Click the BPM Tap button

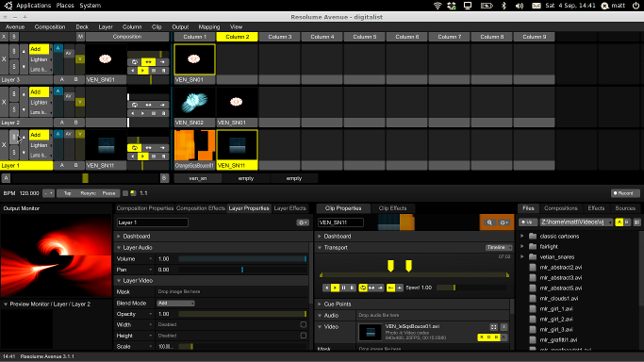tap(67, 193)
